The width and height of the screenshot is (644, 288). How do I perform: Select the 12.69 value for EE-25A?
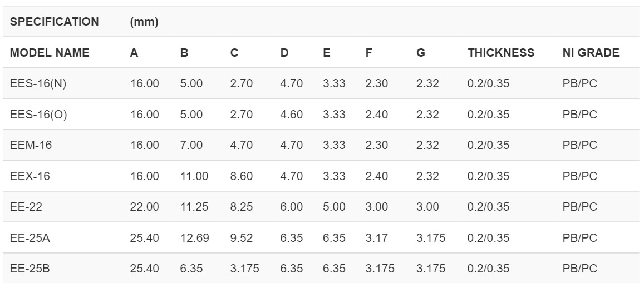pyautogui.click(x=192, y=237)
